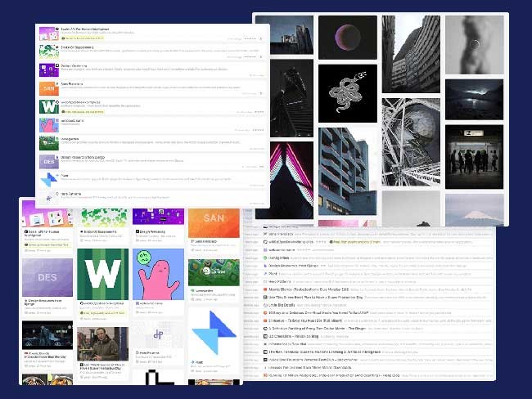Click the green W icon in list view
532x399 pixels.
[48, 106]
